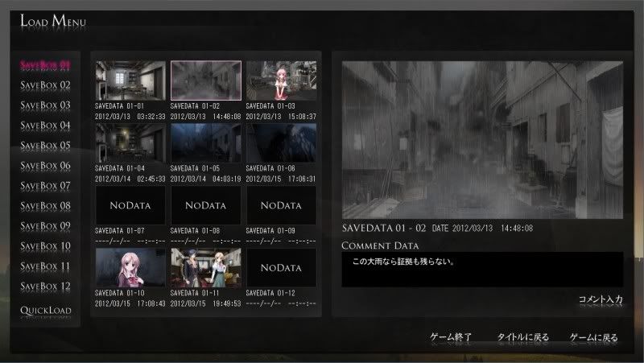Click the 'SAVEDATA 01-05' label
This screenshot has width=644, height=363.
195,168
